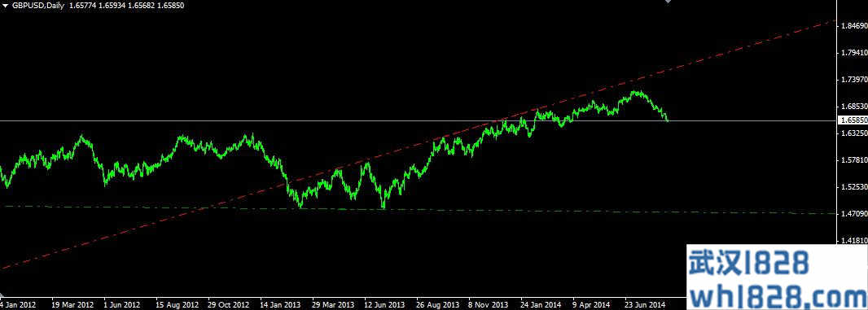Click the 19 Mar 2012 date label
868x310 pixels.
point(72,304)
